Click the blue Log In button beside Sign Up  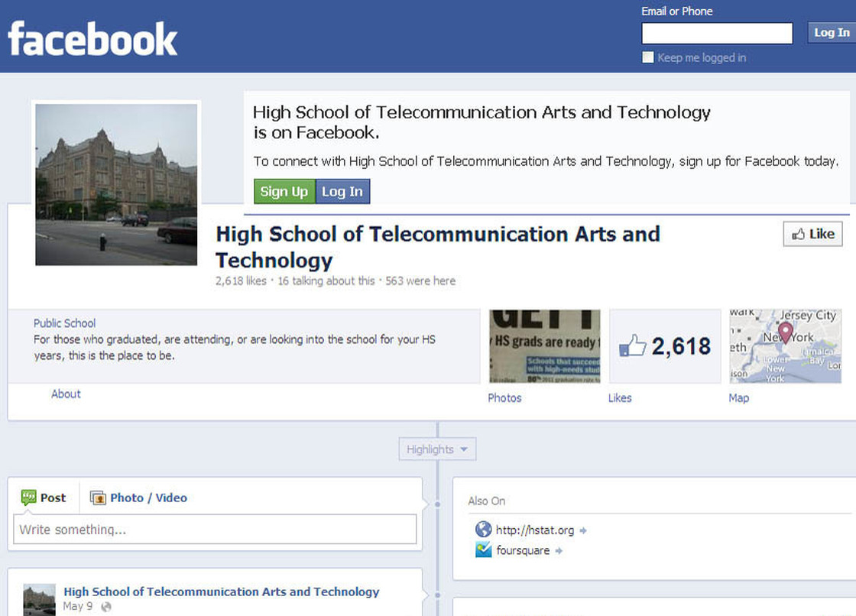342,192
